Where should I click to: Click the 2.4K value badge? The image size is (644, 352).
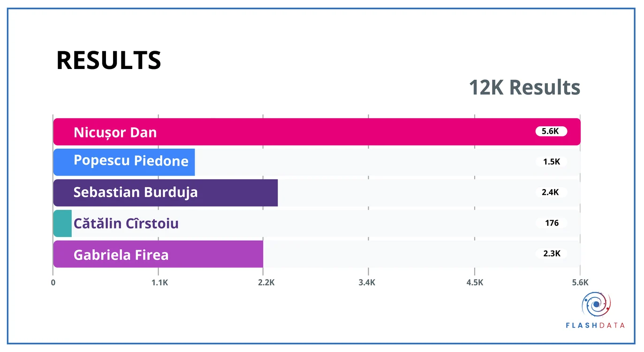551,192
